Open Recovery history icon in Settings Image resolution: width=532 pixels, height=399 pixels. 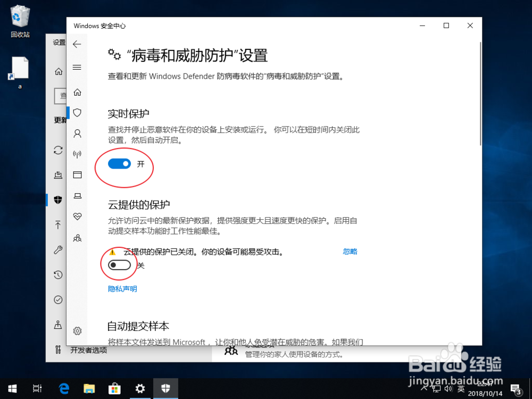(x=58, y=275)
